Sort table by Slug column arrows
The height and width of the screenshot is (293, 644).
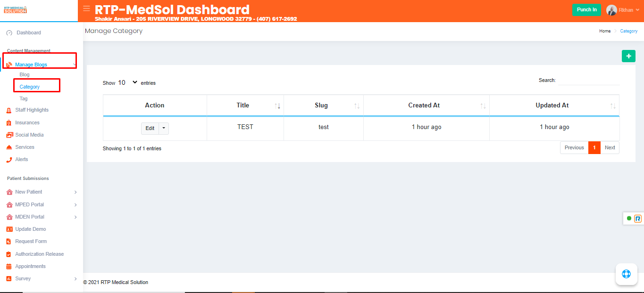(x=357, y=106)
